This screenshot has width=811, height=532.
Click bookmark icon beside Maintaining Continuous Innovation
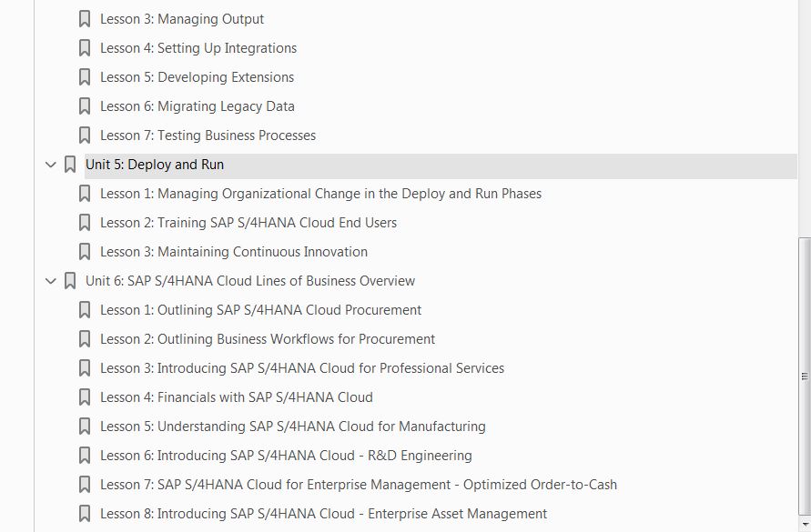click(x=85, y=252)
